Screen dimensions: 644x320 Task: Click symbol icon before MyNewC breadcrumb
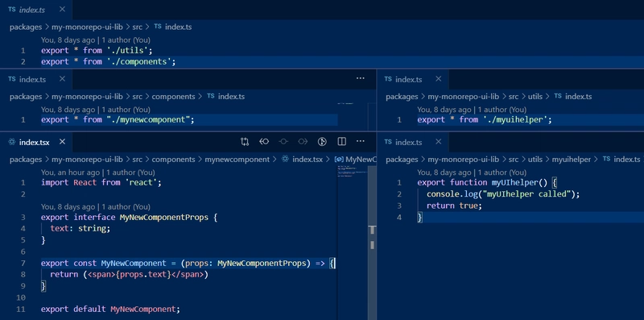(339, 159)
